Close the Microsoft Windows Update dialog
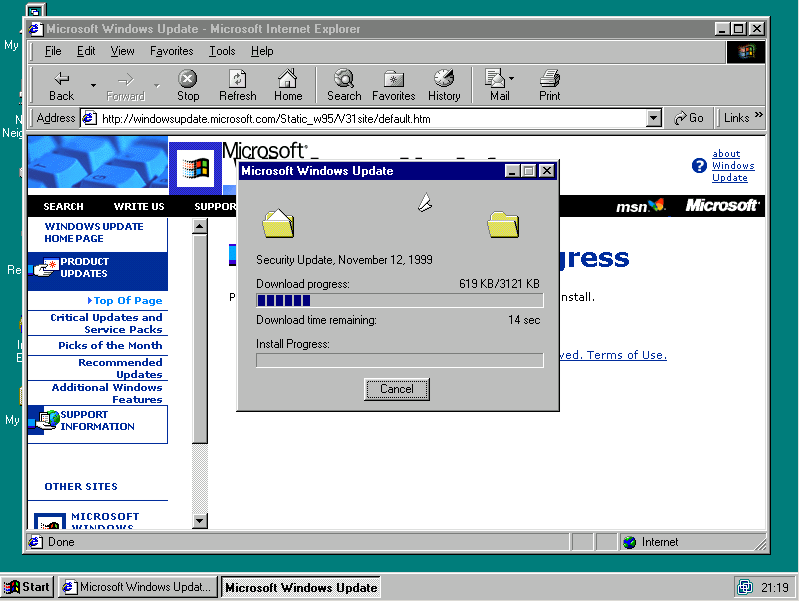Screen dimensions: 799x601 [547, 171]
